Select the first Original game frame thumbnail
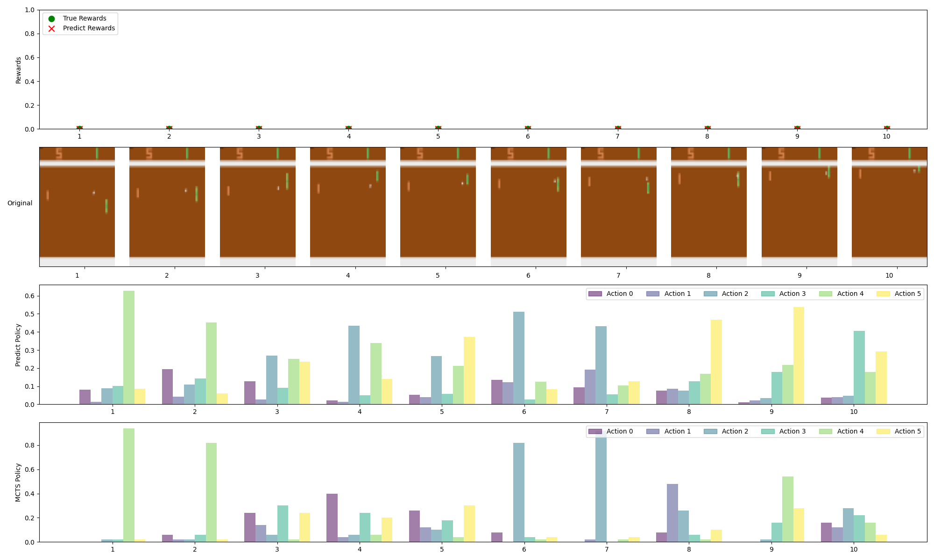Viewport: 934px width, 560px height. coord(77,207)
